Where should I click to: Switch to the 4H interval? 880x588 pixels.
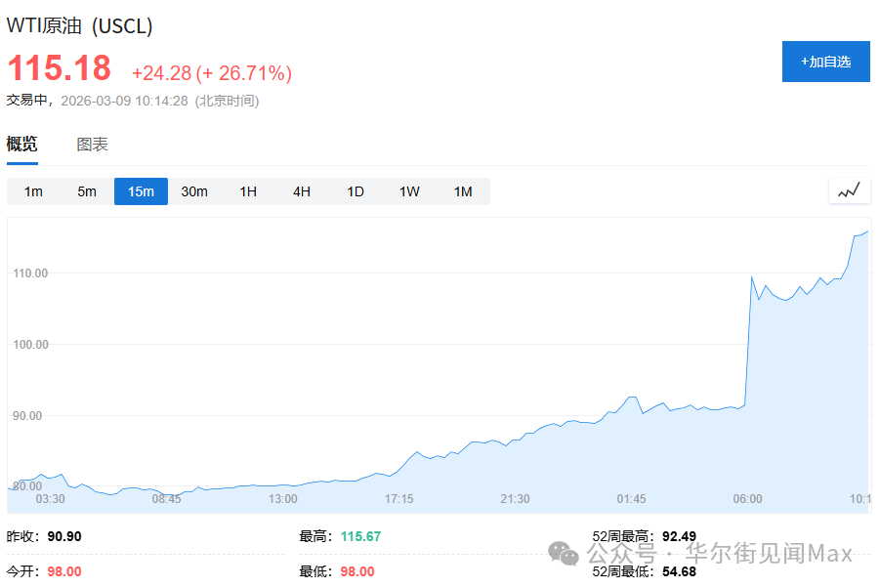(x=301, y=191)
